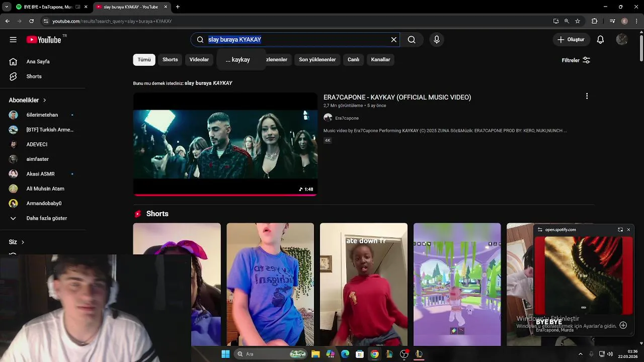The image size is (644, 362).
Task: Open the volume control in the tray
Action: coord(610,354)
